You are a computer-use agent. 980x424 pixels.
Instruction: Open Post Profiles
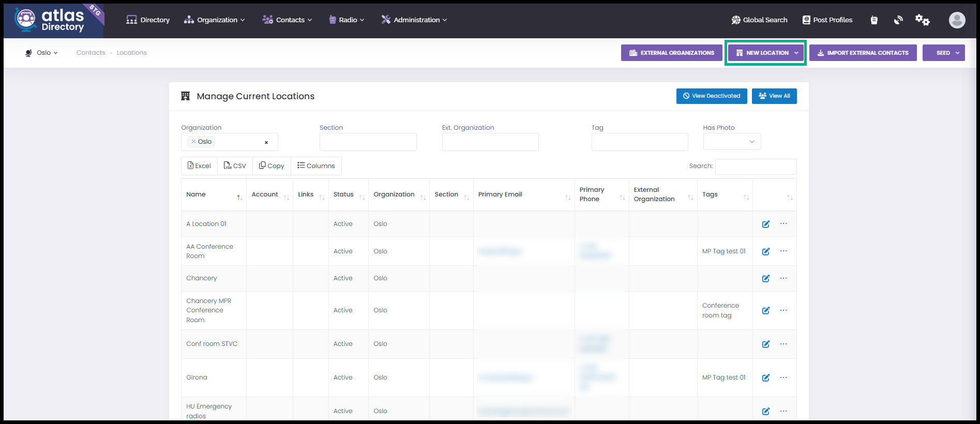tap(827, 20)
